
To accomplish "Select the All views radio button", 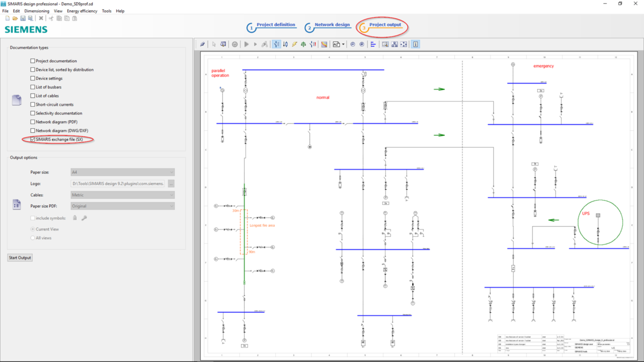I will [x=33, y=238].
